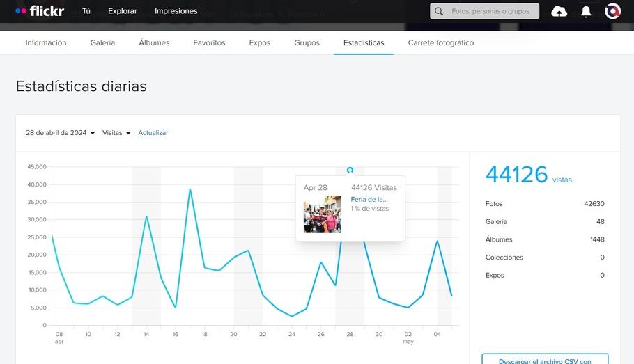Viewport: 634px width, 364px height.
Task: Type in the Fotos, personas o grupos search field
Action: point(493,11)
